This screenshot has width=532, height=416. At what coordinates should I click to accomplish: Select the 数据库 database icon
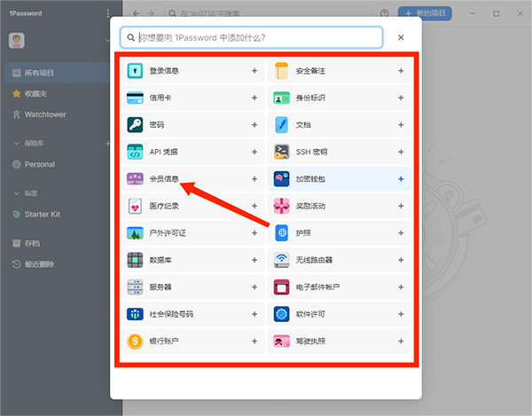point(135,260)
